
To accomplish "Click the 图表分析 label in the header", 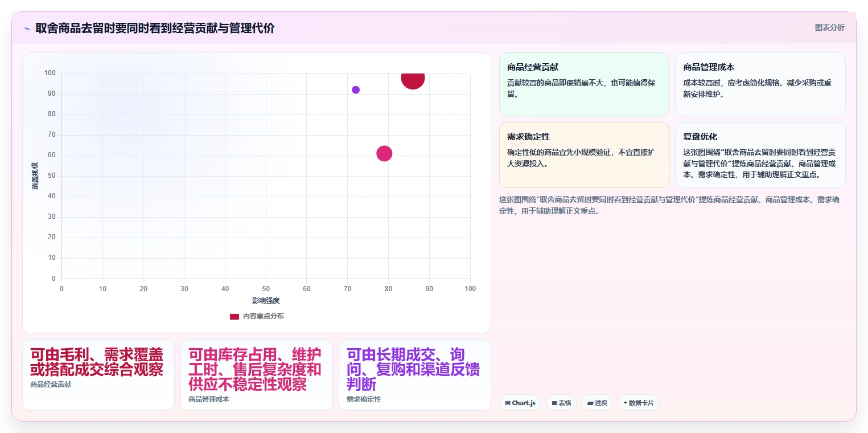I will point(829,27).
